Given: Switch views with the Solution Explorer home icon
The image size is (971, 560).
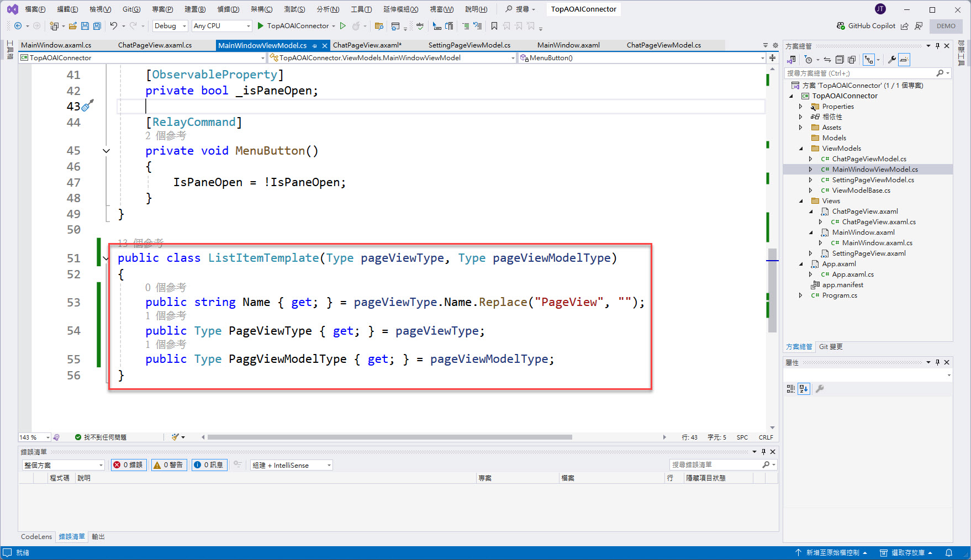Looking at the screenshot, I should click(791, 60).
